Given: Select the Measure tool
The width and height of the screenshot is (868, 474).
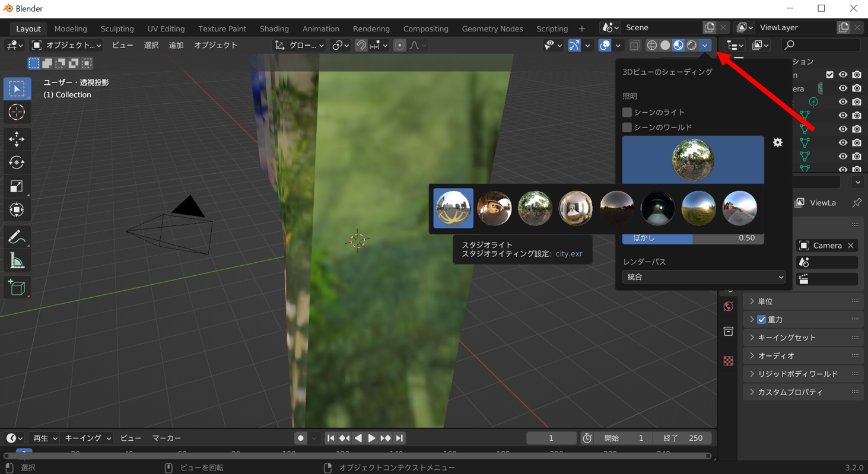Looking at the screenshot, I should (x=17, y=261).
